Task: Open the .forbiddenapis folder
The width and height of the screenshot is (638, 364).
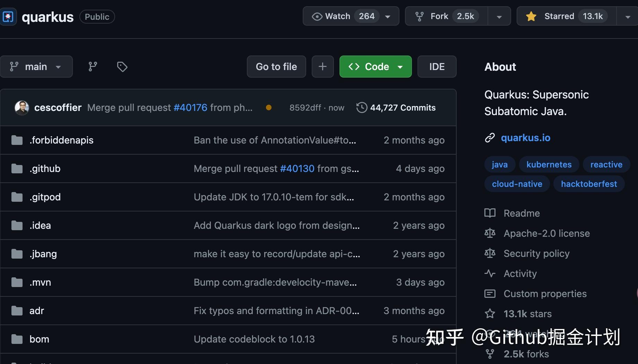Action: point(61,140)
